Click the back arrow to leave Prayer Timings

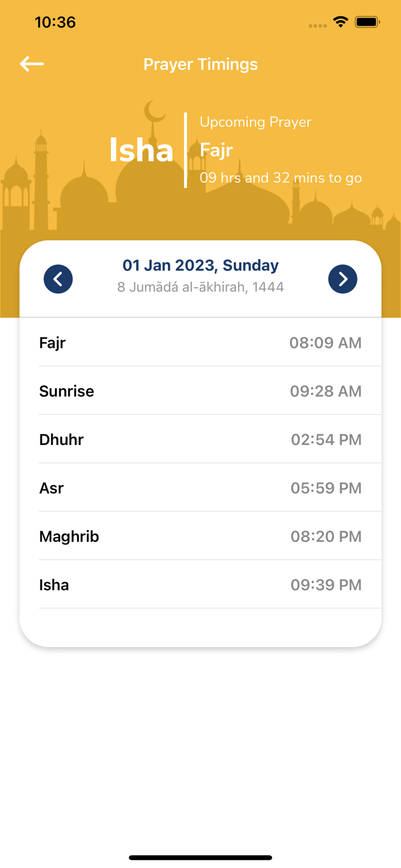point(31,64)
